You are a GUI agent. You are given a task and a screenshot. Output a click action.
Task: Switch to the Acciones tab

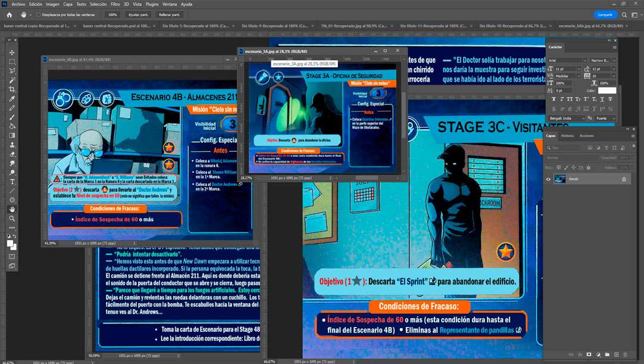tap(586, 136)
